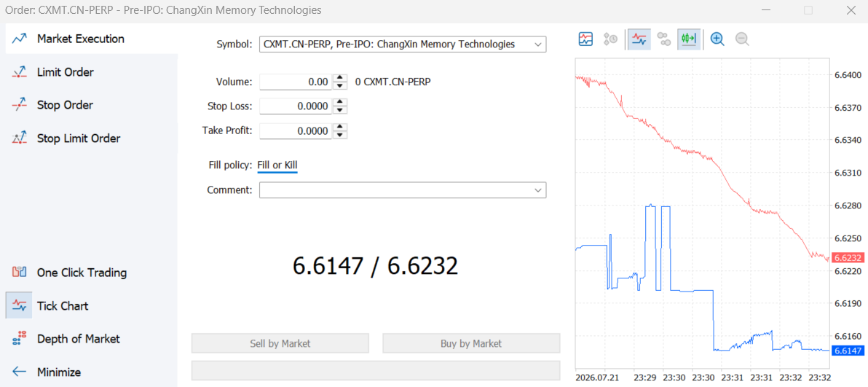Focus the Stop Loss value field
The height and width of the screenshot is (387, 868).
point(296,106)
